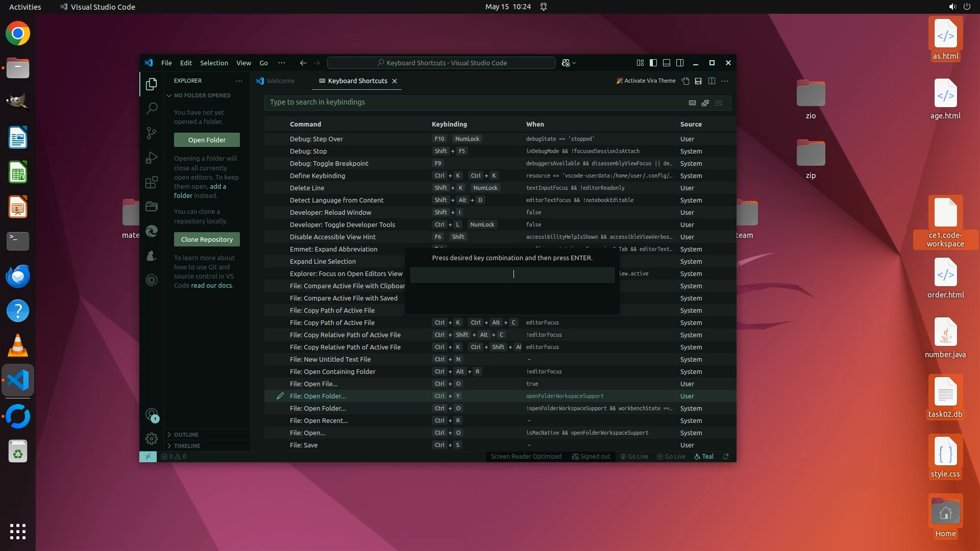Expand the TIMELINE section

[187, 446]
